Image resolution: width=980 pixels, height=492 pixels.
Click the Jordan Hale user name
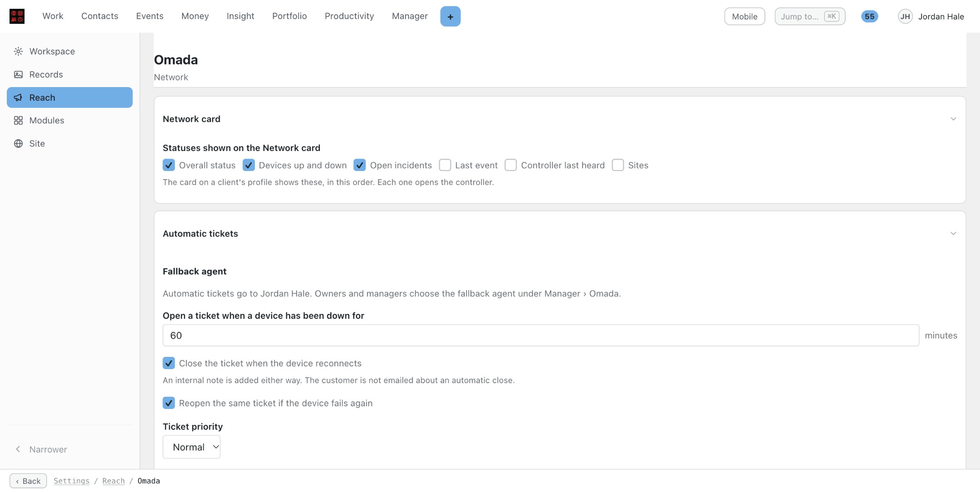click(x=941, y=17)
